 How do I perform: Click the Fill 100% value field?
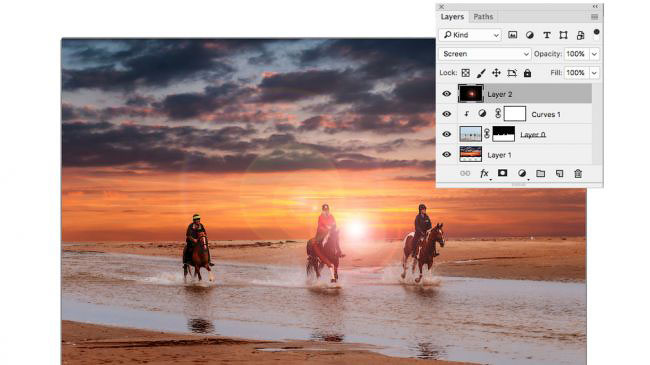576,73
